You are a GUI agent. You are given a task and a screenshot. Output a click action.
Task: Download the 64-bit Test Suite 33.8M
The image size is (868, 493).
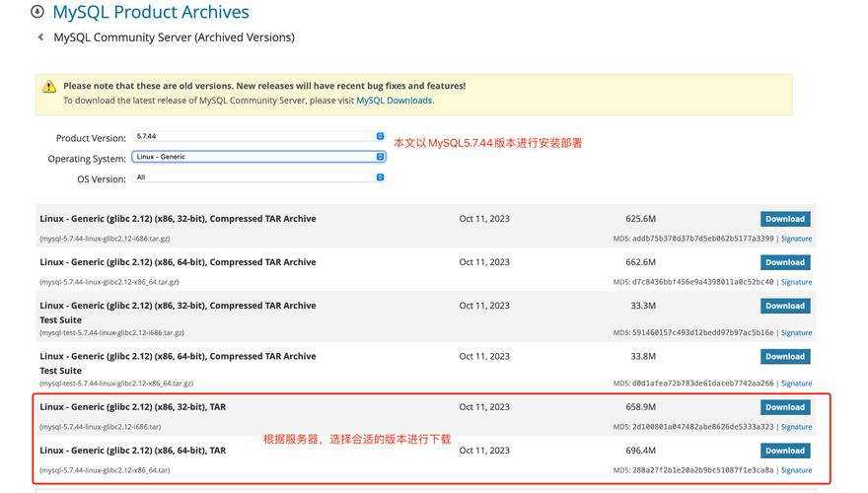pos(785,357)
